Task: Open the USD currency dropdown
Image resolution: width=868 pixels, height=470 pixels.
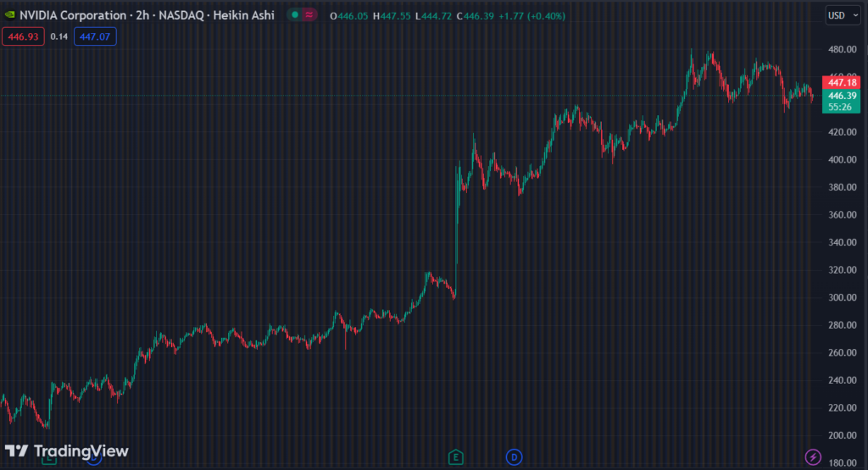Action: pos(843,15)
